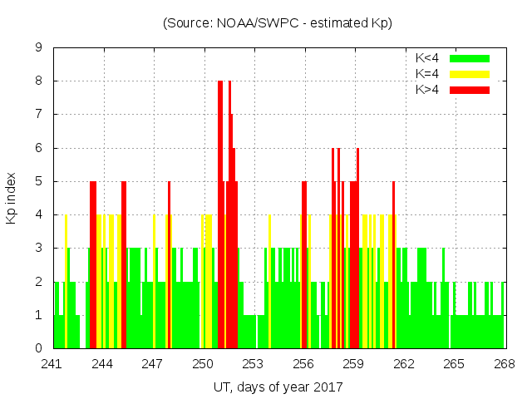The height and width of the screenshot is (399, 532).
Task: Select the K=4 legend label text
Action: [428, 74]
